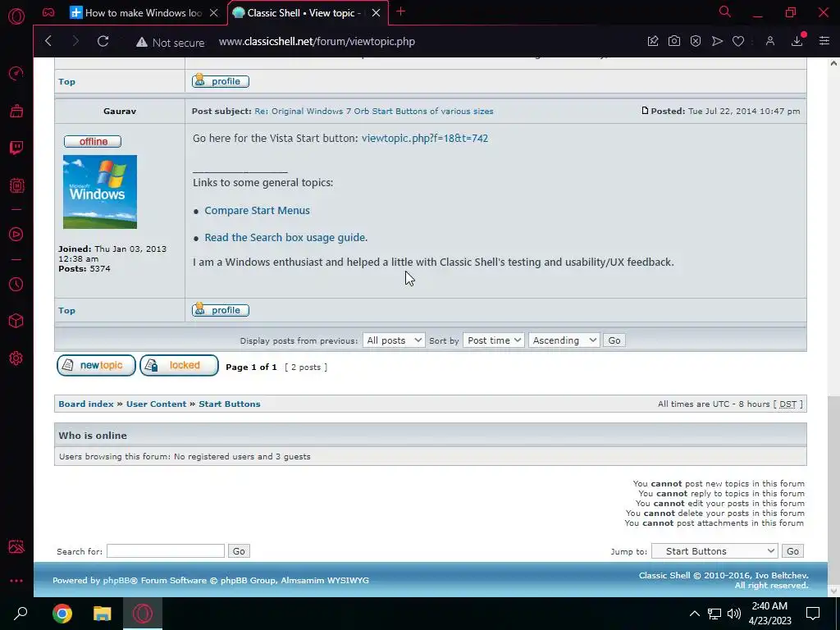840x630 pixels.
Task: Open Twitch panel in sidebar
Action: (x=16, y=148)
